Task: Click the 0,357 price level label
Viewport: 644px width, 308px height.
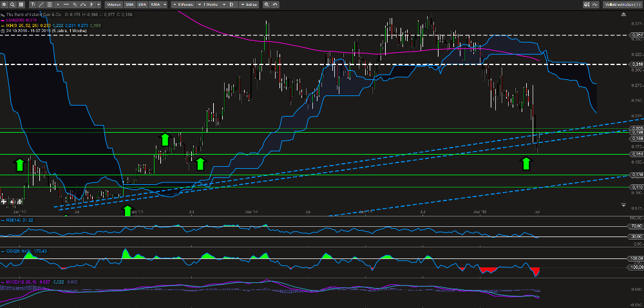Action: [x=636, y=35]
